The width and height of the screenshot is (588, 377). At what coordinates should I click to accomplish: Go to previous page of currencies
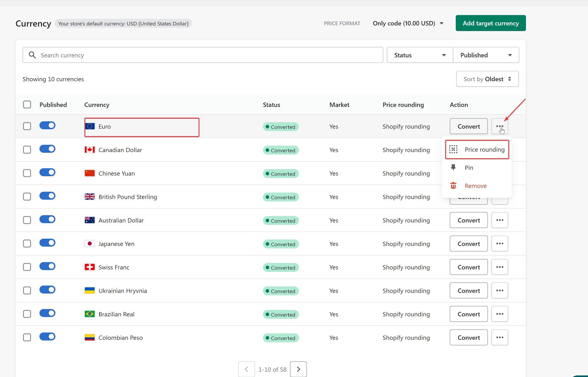pos(246,369)
